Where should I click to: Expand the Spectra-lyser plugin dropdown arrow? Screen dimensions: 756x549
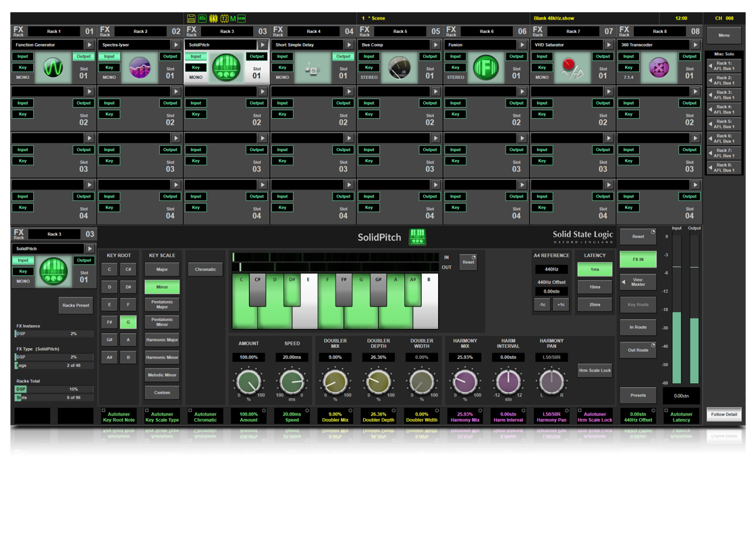[x=176, y=45]
